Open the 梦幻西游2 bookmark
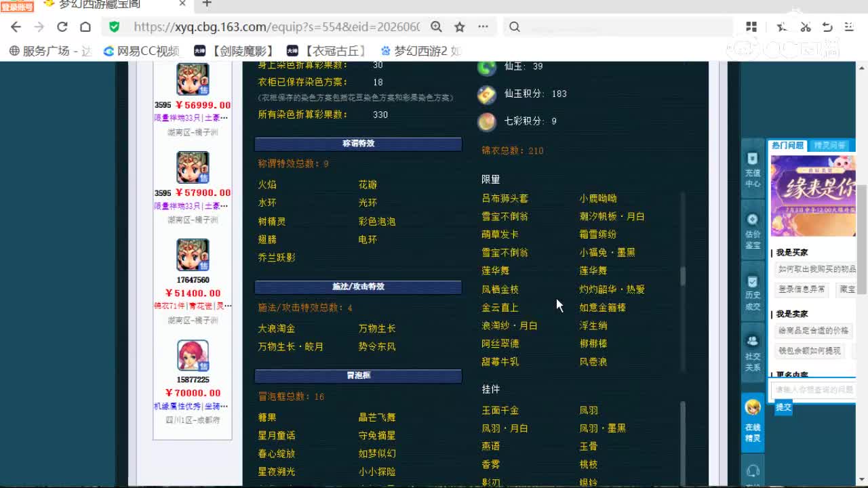Image resolution: width=868 pixels, height=488 pixels. tap(420, 51)
